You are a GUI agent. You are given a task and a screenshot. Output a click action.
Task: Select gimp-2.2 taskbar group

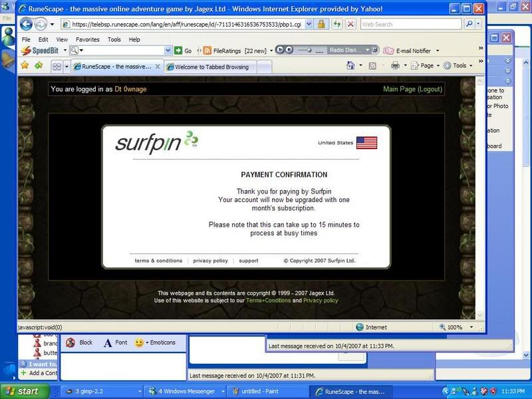click(104, 392)
